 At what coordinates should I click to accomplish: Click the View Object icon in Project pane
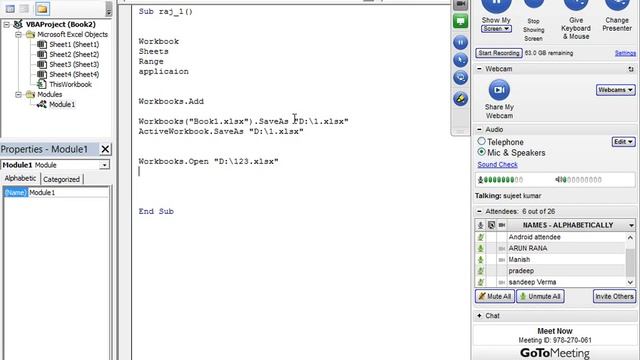click(25, 9)
